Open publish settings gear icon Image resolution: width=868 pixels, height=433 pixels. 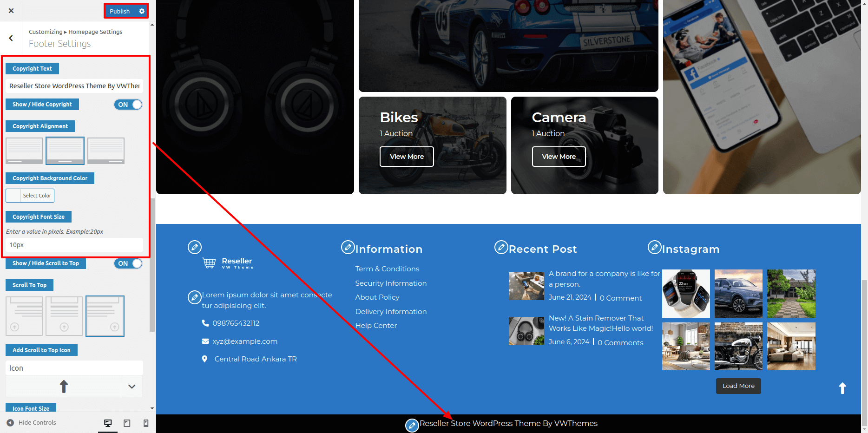point(142,11)
